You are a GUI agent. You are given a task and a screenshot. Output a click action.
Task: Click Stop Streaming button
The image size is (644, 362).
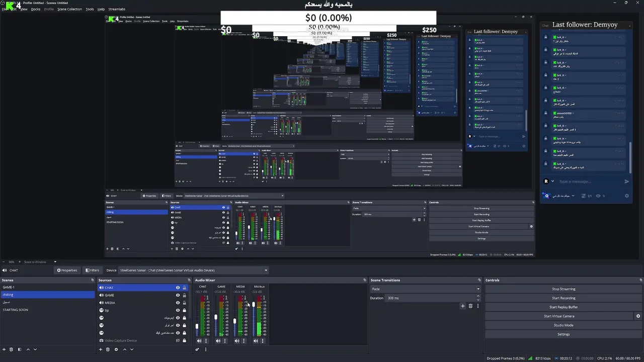tap(563, 289)
